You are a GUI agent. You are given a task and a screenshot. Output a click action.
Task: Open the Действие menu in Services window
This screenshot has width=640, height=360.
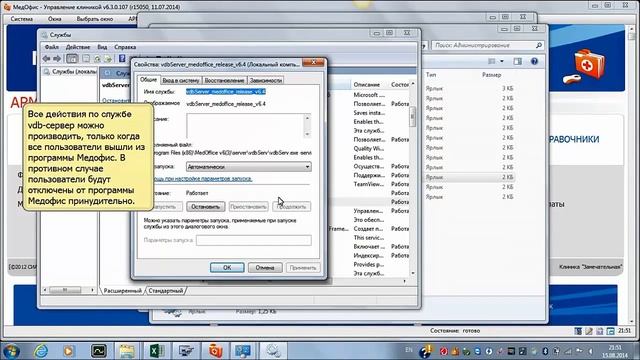point(78,47)
